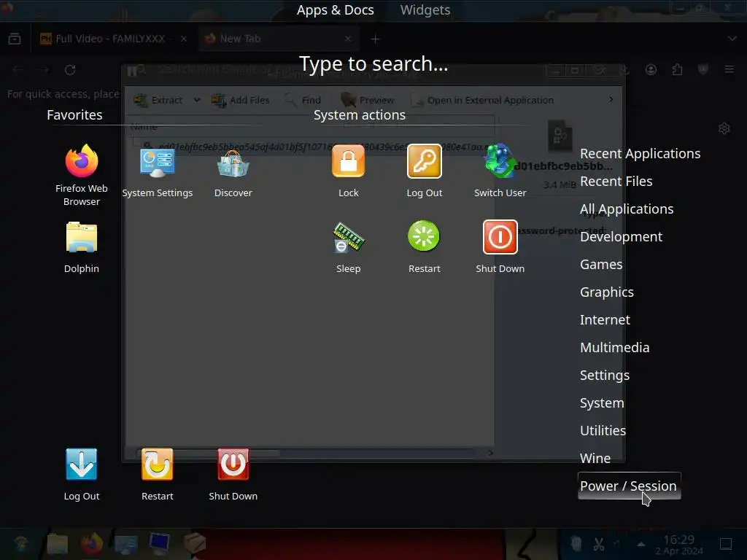The image size is (747, 560).
Task: Click the Shut Down icon in System actions
Action: 500,237
